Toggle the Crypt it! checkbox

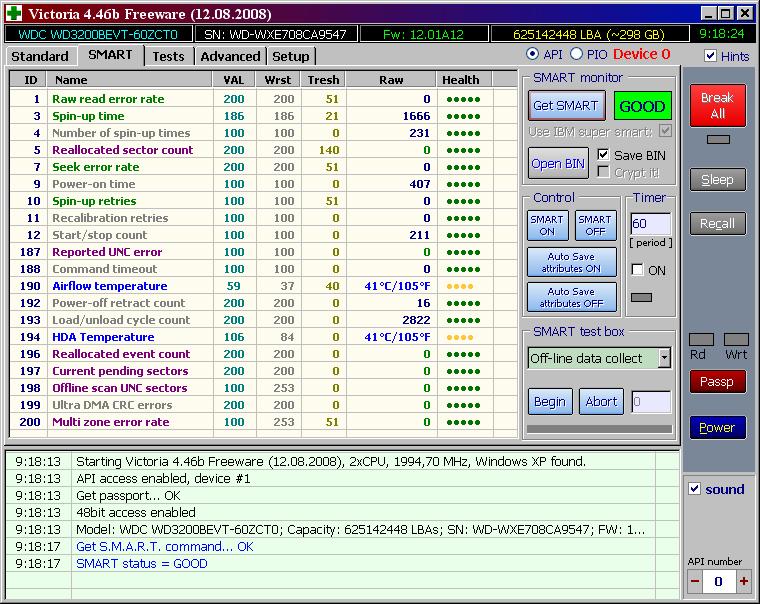point(603,172)
